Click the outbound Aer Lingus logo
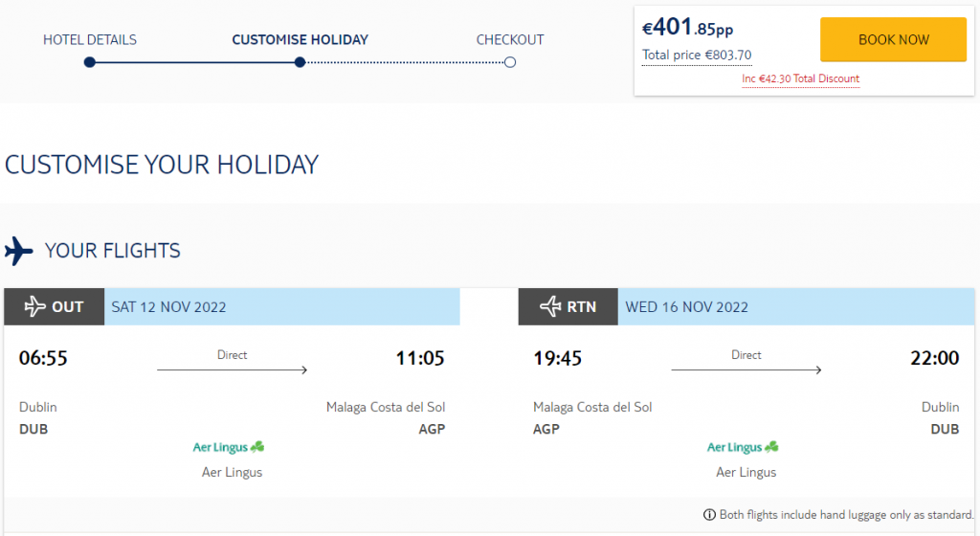 point(229,447)
